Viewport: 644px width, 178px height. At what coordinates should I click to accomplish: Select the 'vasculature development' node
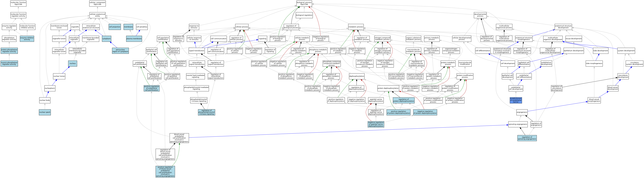623,76
